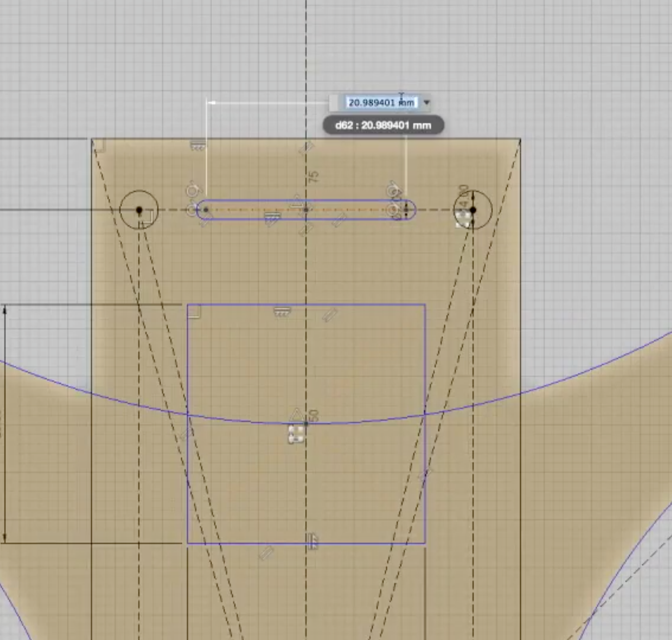Click the parallel constraint glyph on the square's top edge
672x640 pixels.
click(329, 314)
